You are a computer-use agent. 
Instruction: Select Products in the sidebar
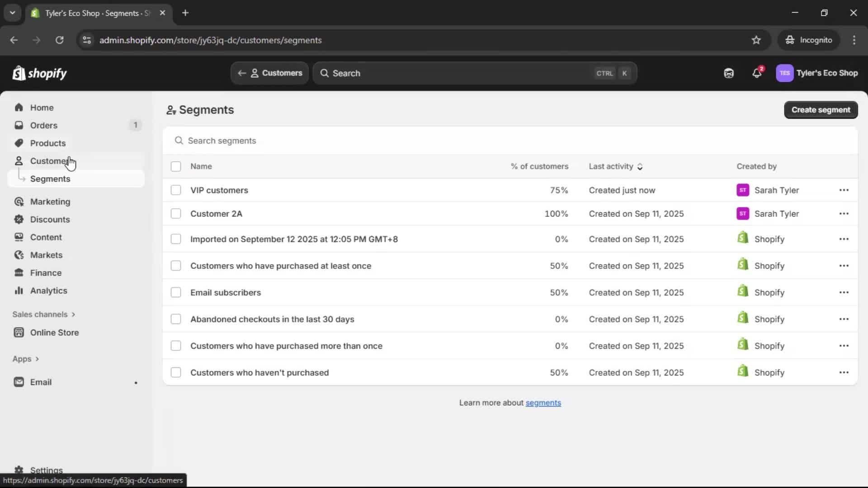pos(48,143)
